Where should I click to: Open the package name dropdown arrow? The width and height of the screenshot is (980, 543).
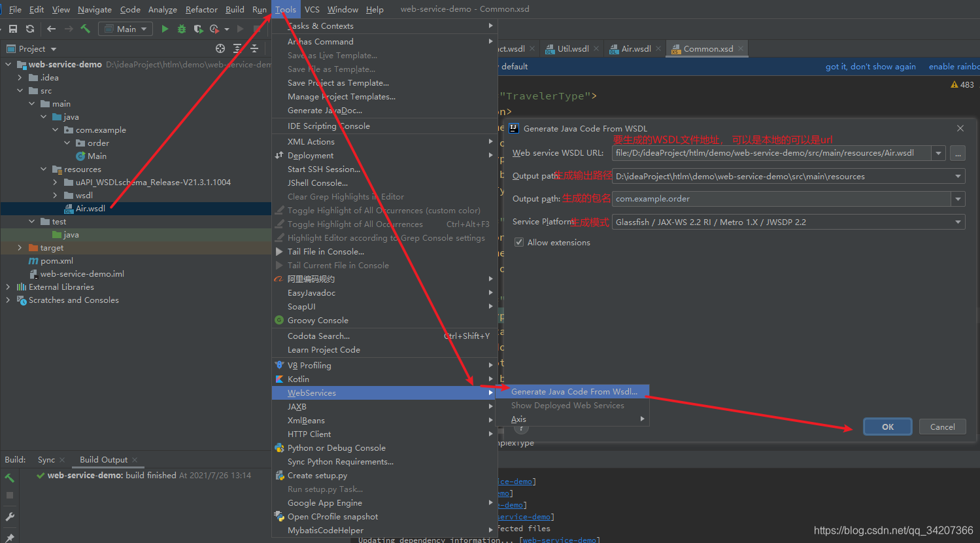coord(958,199)
